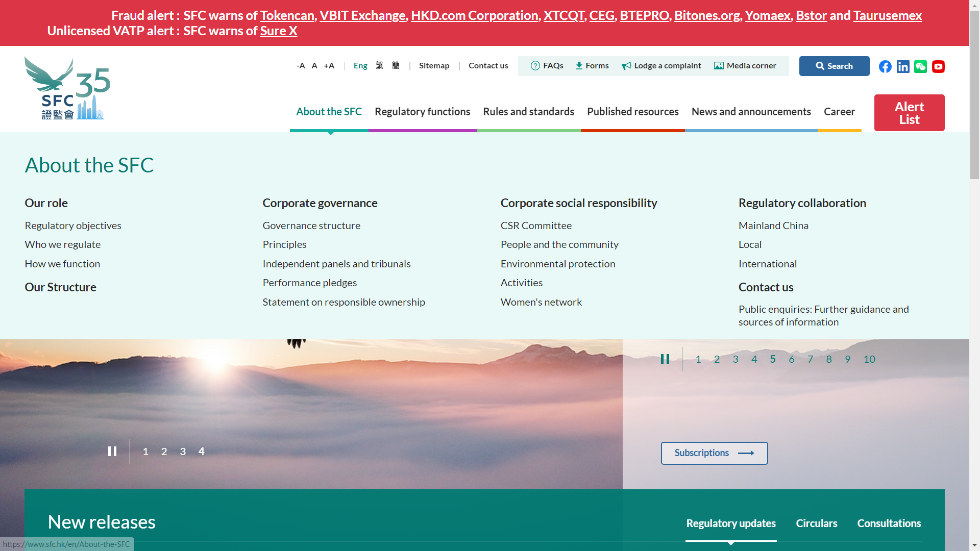980x551 pixels.
Task: Open Regulatory objectives
Action: point(73,226)
